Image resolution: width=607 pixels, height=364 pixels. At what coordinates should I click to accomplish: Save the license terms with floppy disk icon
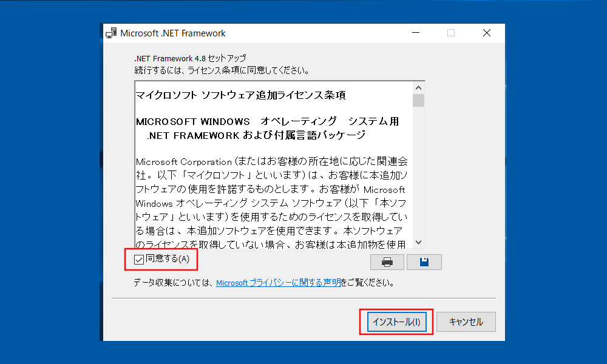click(x=424, y=262)
